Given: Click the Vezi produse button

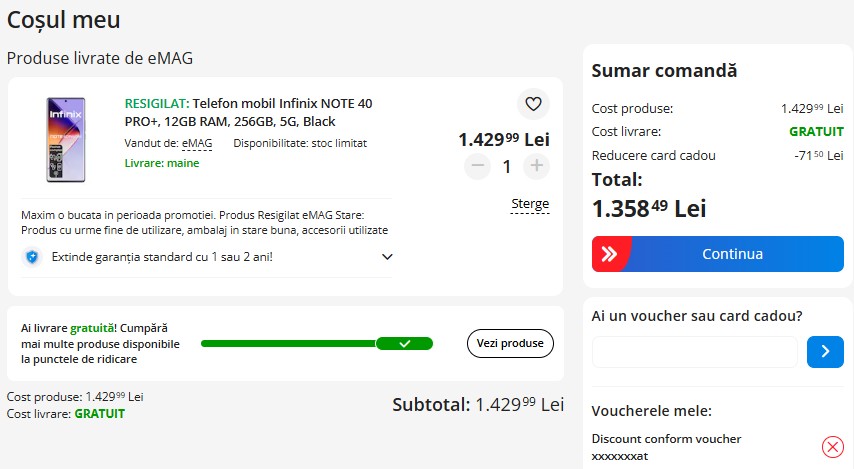Looking at the screenshot, I should 510,343.
